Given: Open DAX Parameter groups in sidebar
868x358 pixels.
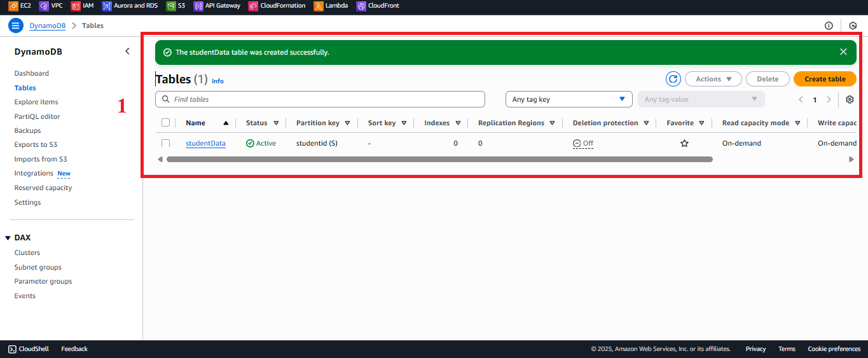Looking at the screenshot, I should click(x=43, y=281).
